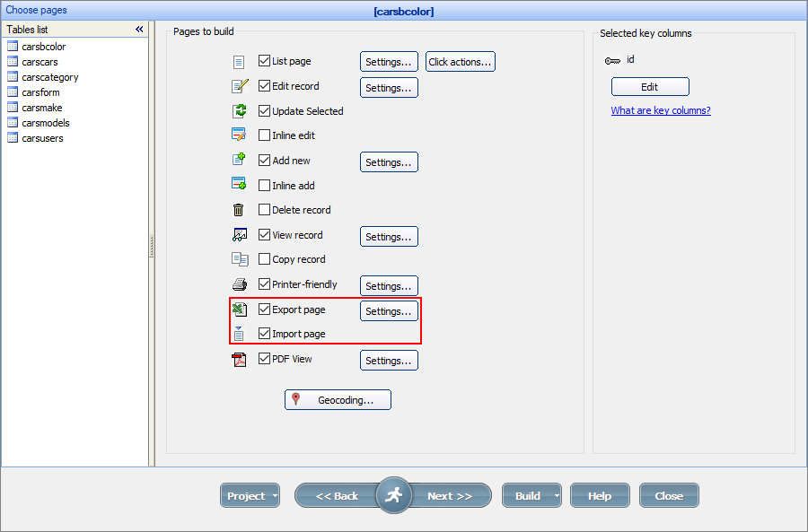
Task: Click the Printer-friendly printer icon
Action: click(239, 283)
